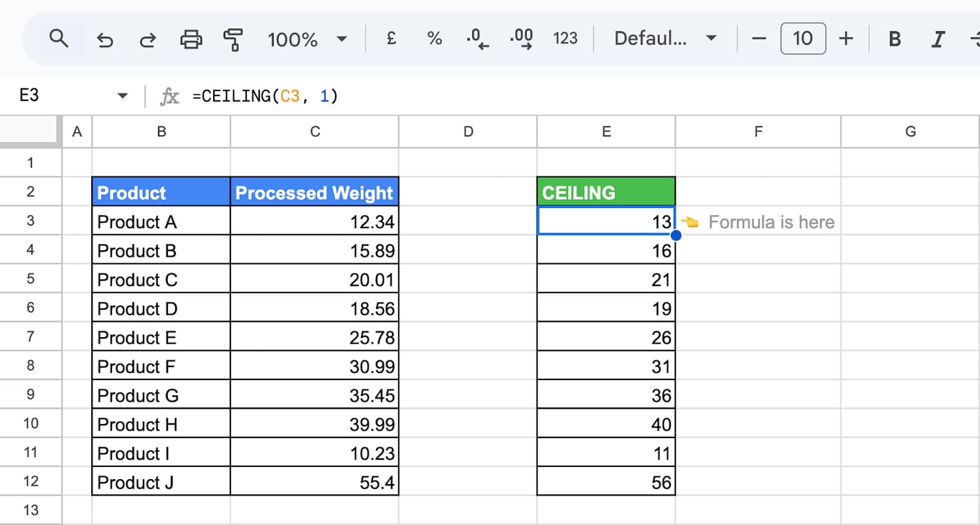Decrease font size with minus button

click(759, 39)
